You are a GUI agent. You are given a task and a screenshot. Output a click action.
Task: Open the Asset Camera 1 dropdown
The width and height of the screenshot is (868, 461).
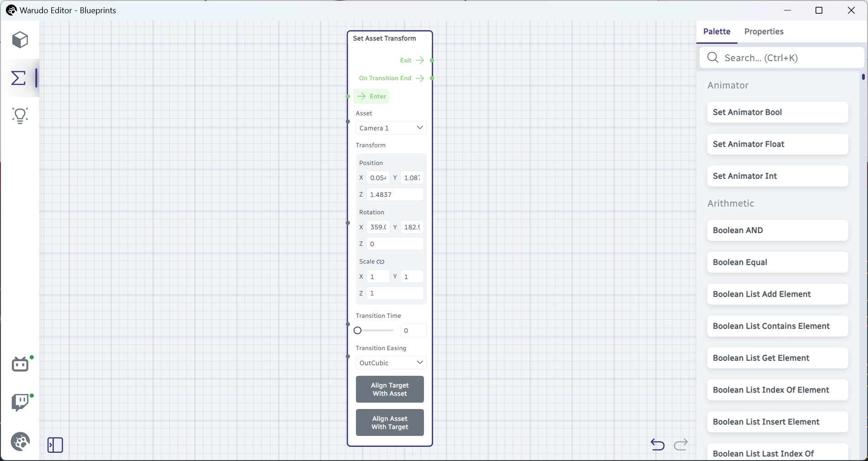click(391, 128)
